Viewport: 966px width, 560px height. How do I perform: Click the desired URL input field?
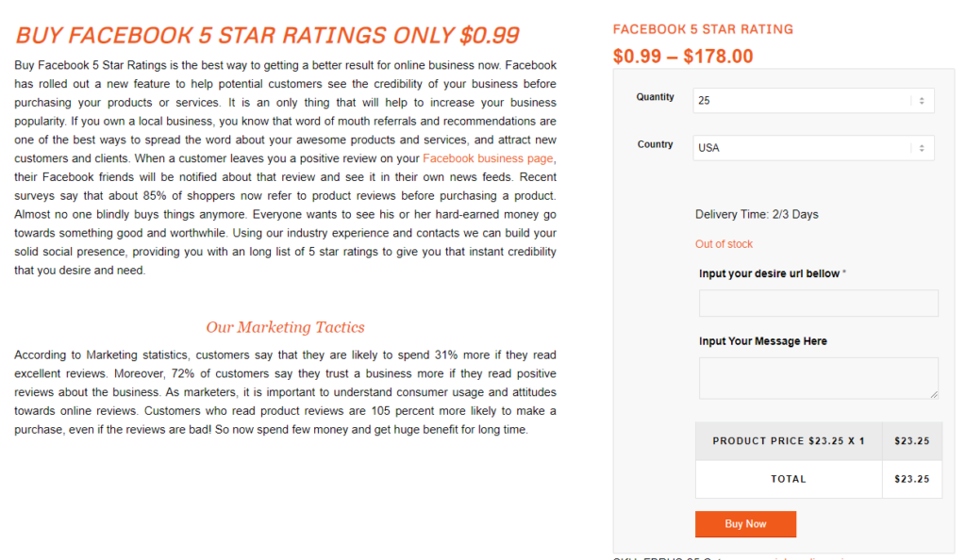pos(818,303)
